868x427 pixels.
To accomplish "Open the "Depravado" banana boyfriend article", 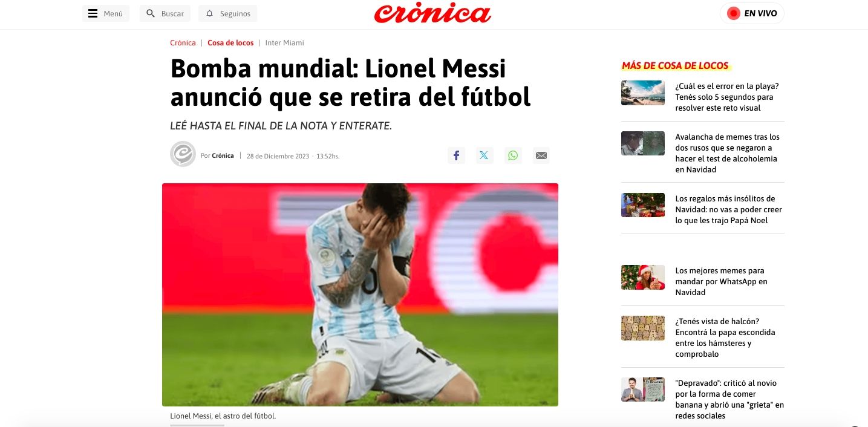I will coord(729,399).
